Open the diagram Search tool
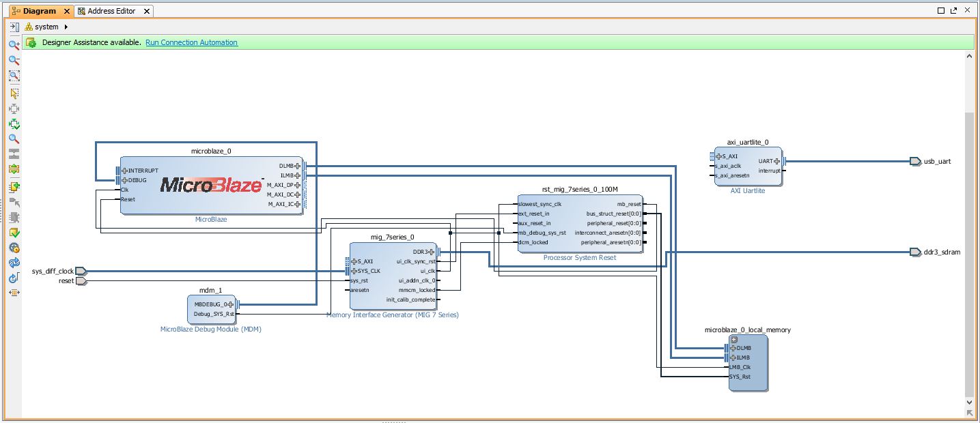The width and height of the screenshot is (980, 423). click(x=14, y=138)
